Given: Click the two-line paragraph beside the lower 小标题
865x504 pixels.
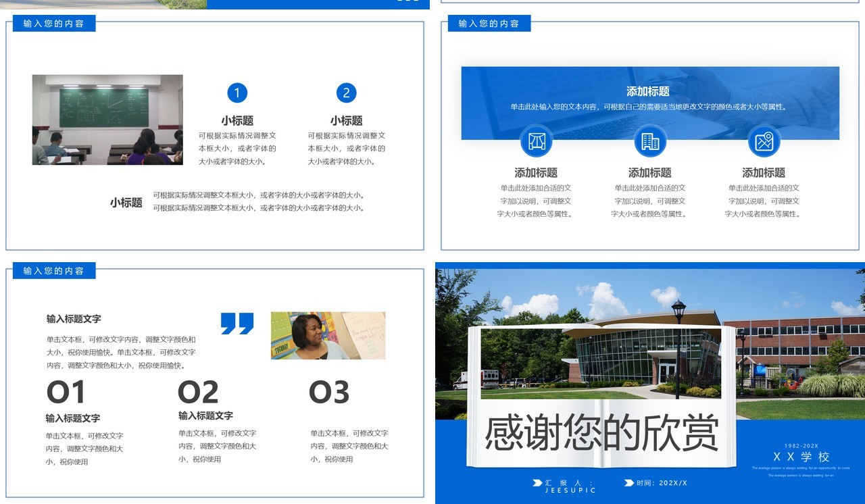Looking at the screenshot, I should click(x=259, y=201).
